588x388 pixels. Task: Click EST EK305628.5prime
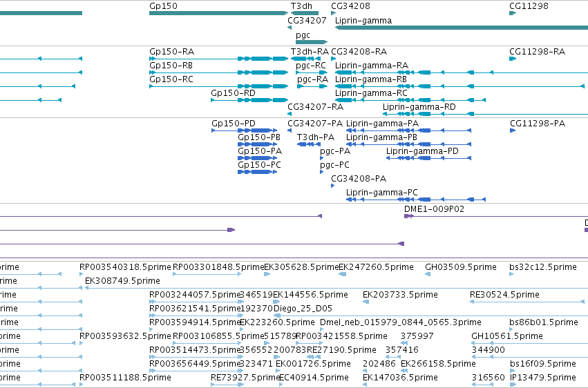(x=301, y=267)
